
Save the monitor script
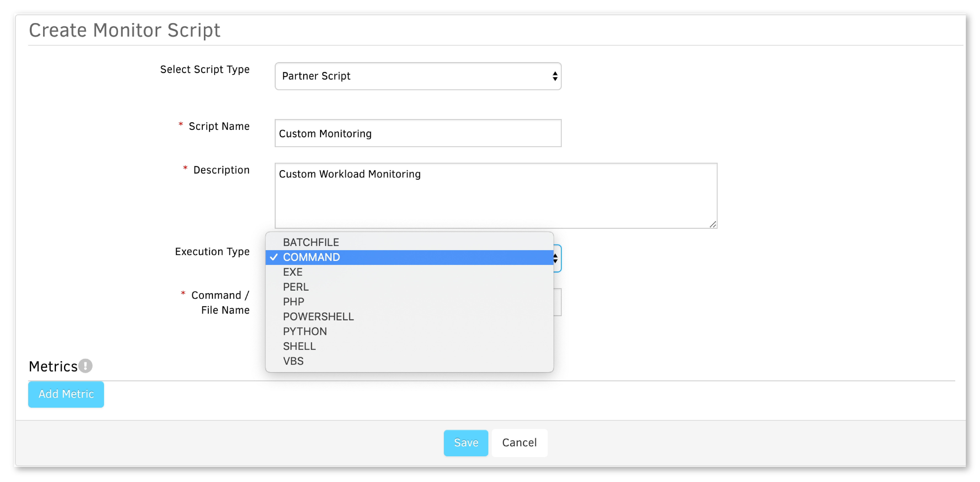click(466, 443)
